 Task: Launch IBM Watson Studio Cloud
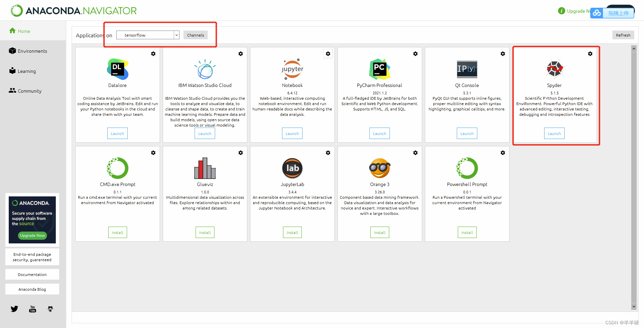tap(205, 133)
